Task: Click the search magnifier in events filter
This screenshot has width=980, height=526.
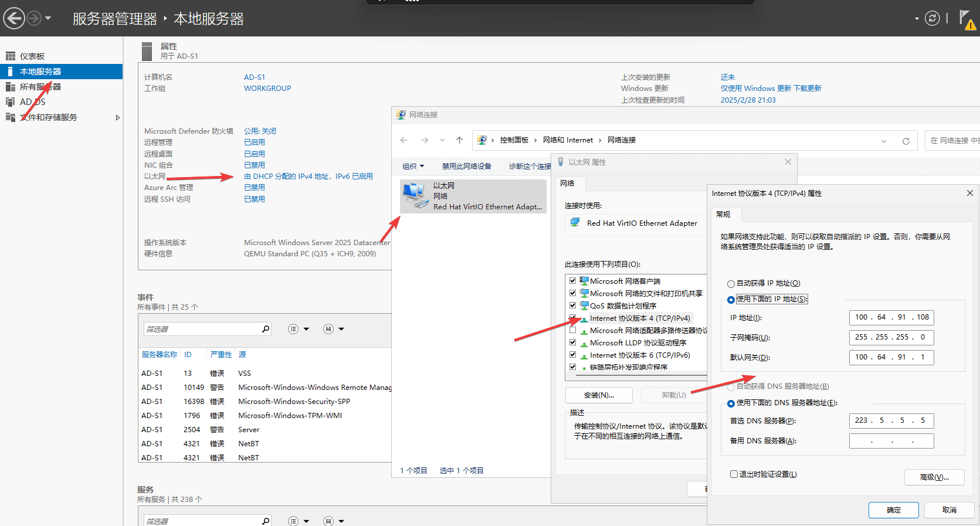Action: pos(266,329)
